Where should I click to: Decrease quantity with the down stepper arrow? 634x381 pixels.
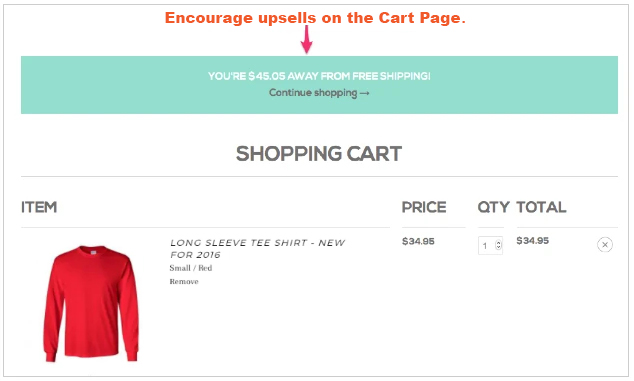[498, 248]
